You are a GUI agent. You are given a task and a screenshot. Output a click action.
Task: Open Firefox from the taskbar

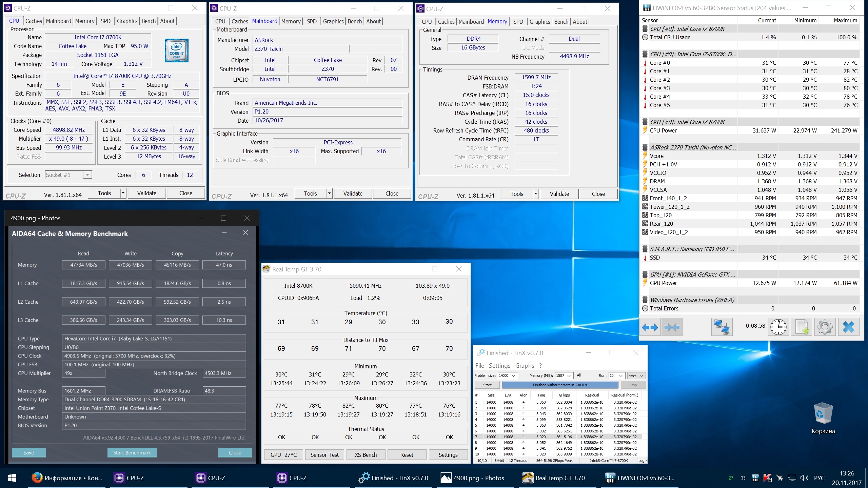[x=37, y=478]
